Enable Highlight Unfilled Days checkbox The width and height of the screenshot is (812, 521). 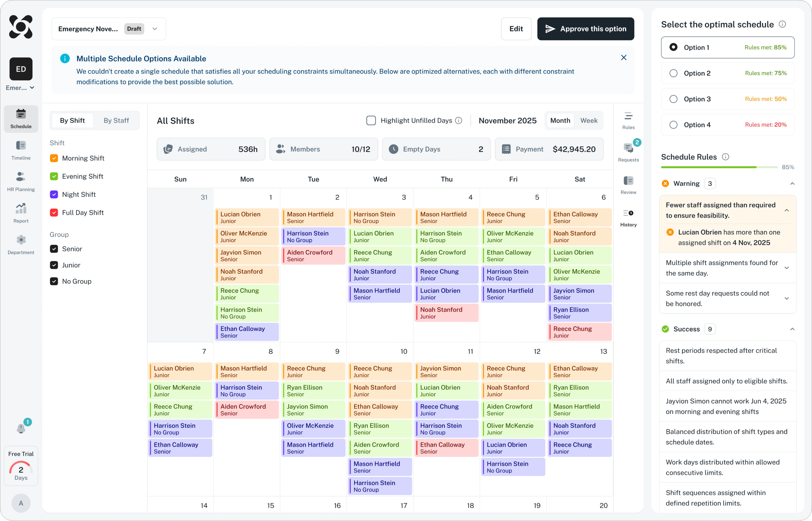(x=371, y=120)
